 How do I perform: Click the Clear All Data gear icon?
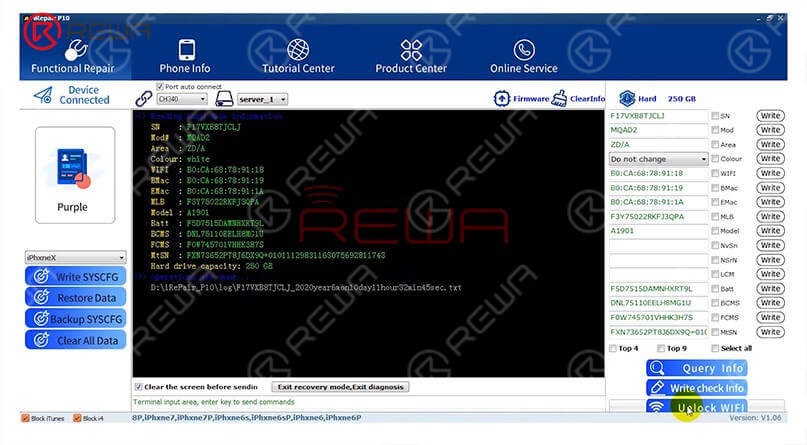(x=41, y=340)
